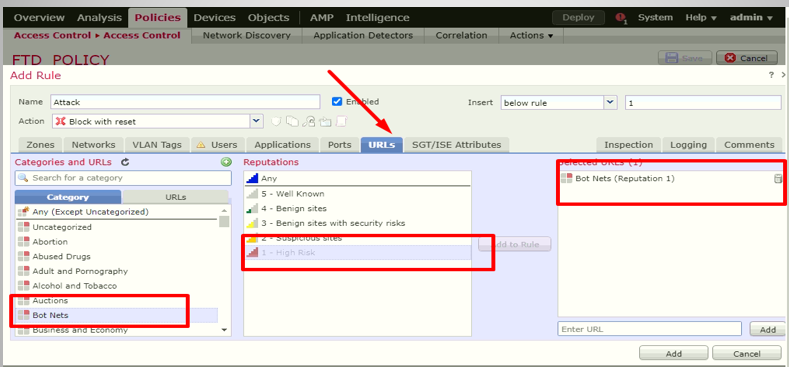
Task: Click Add next to Enter URL field
Action: [x=767, y=329]
